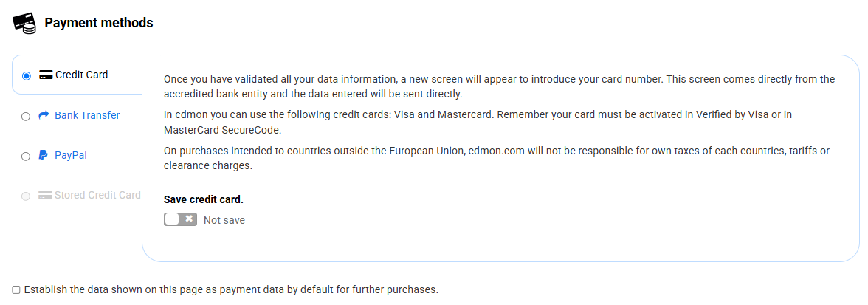The height and width of the screenshot is (305, 868).
Task: Click the "Not save" status label
Action: tap(224, 220)
